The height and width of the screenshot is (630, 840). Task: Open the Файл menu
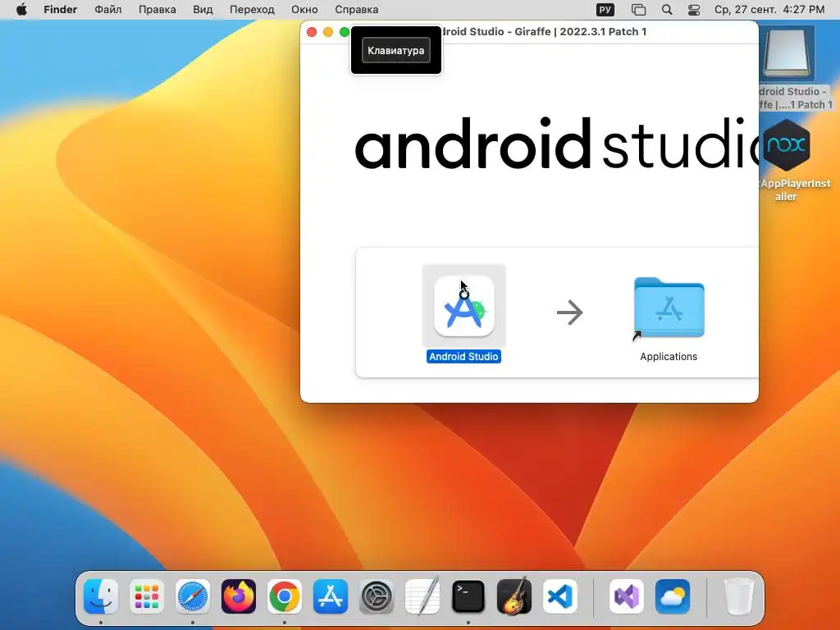[x=107, y=10]
